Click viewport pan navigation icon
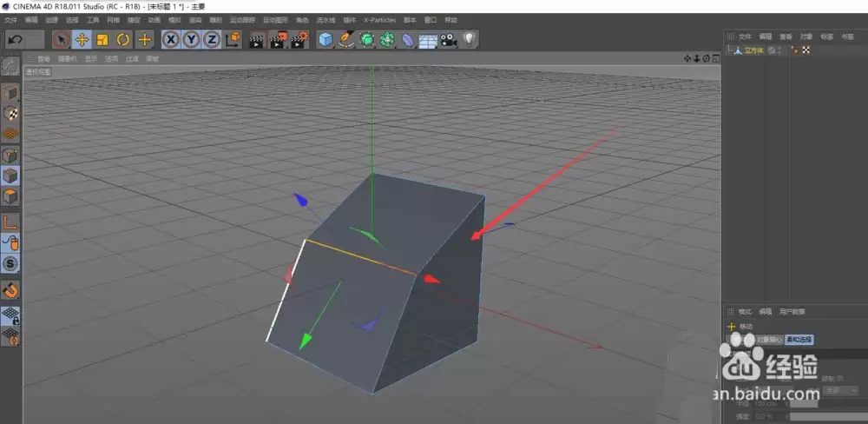The width and height of the screenshot is (868, 424). 687,58
